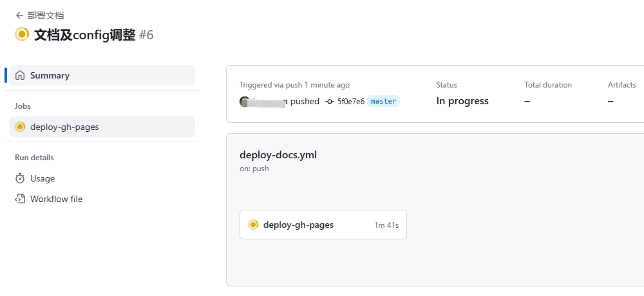The width and height of the screenshot is (644, 296).
Task: Open the deploy-gh-pages card in workflow graph
Action: [323, 225]
